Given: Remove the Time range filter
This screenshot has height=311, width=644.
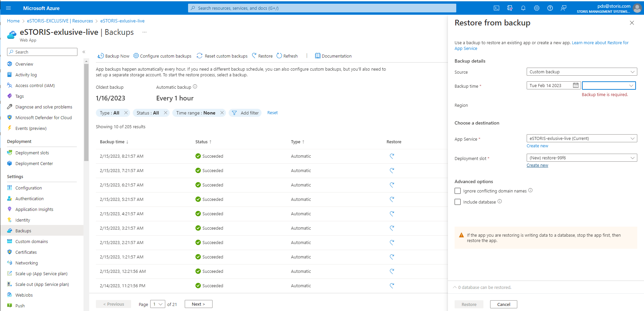Looking at the screenshot, I should click(222, 113).
